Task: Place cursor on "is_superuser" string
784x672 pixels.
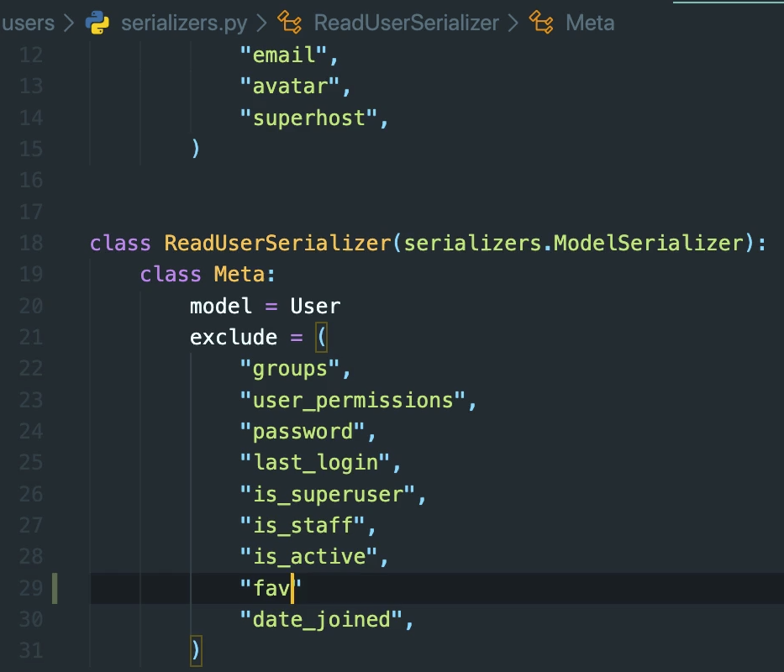Action: pos(327,495)
